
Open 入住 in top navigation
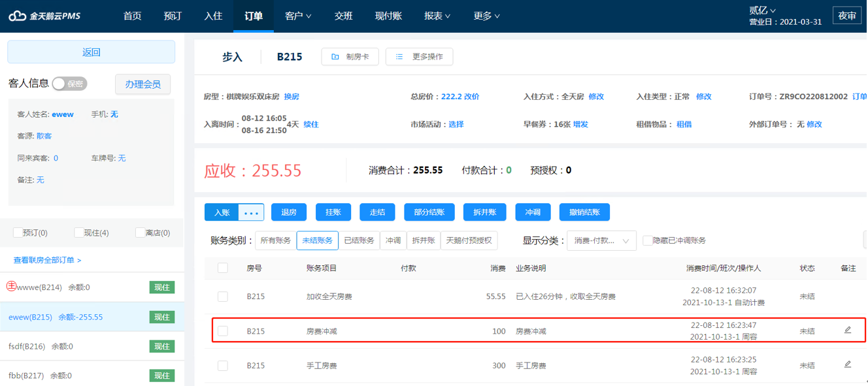click(213, 16)
